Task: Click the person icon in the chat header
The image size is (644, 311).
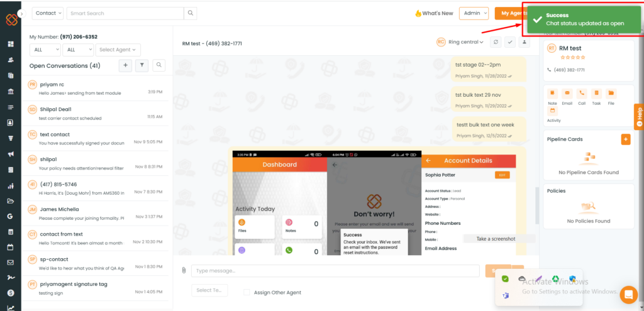Action: pos(524,42)
